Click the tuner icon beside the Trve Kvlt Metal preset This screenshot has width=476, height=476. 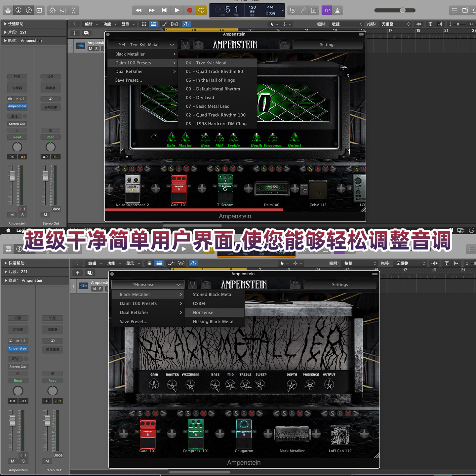pos(186,45)
